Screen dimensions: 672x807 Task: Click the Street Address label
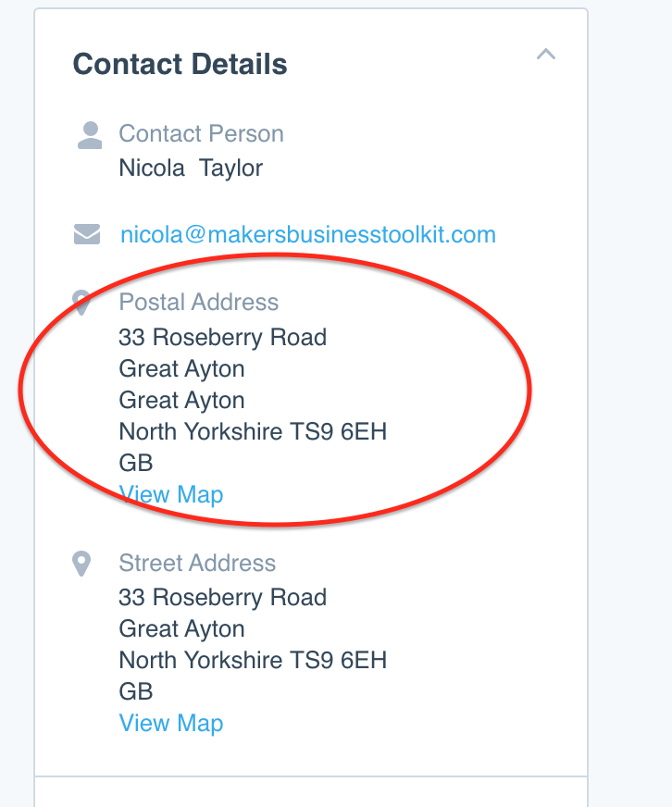coord(197,564)
